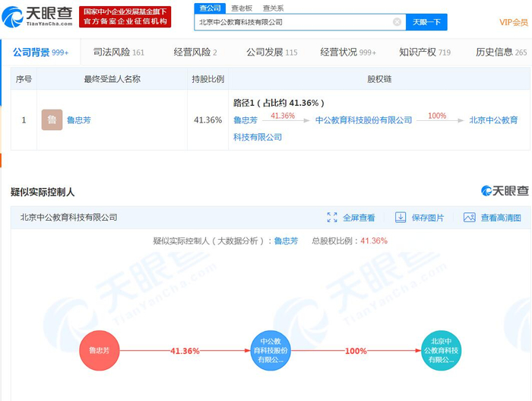Open 鲁忠芳 link in suspected controller line
Viewport: 532px width, 401px height.
[x=286, y=241]
